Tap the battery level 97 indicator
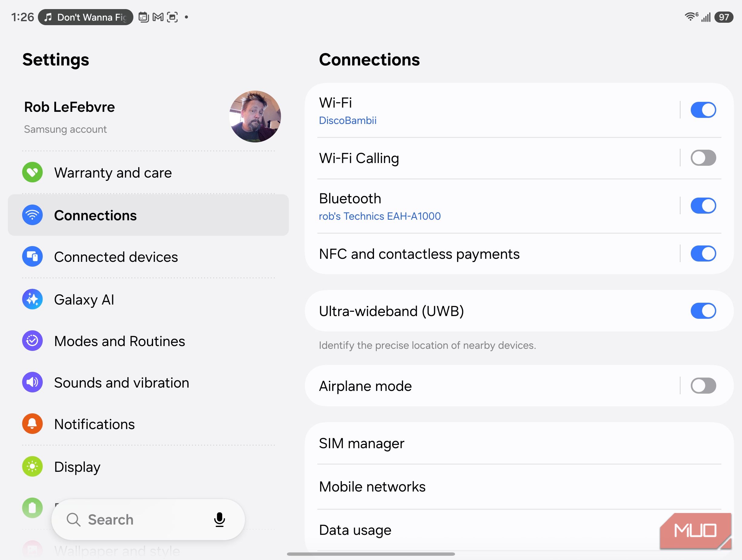Viewport: 742px width, 560px height. point(724,17)
